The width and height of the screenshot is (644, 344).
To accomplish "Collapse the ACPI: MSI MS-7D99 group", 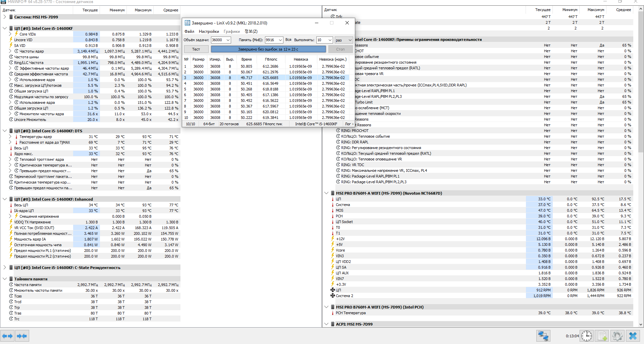I will 326,324.
